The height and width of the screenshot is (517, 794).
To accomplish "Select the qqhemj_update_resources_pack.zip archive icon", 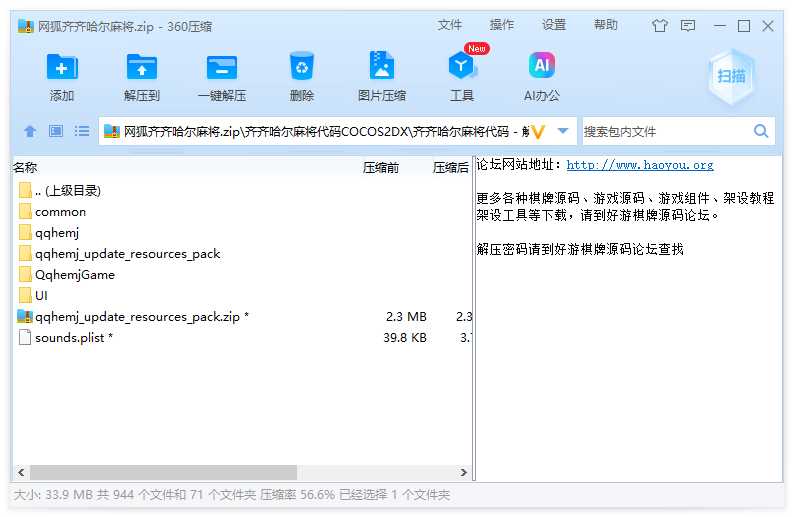I will coord(25,316).
